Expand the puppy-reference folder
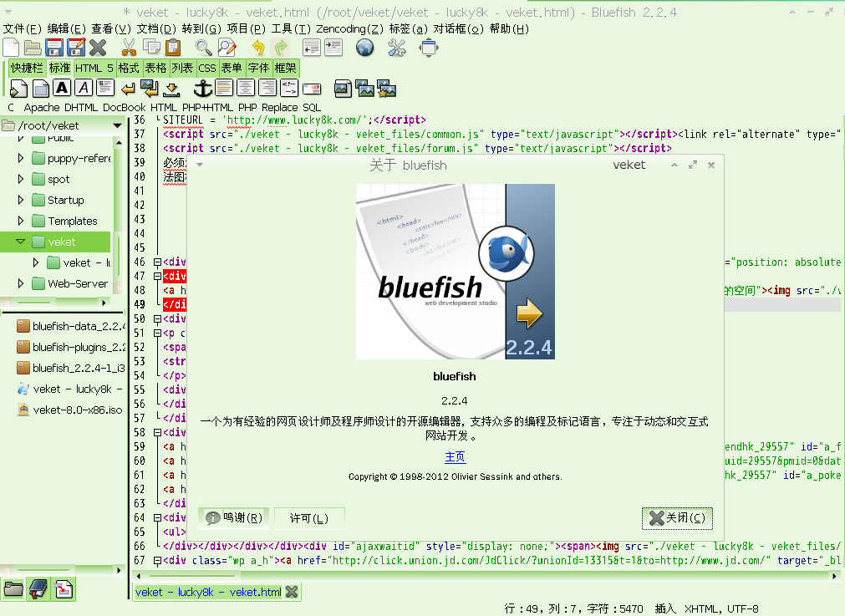 (x=21, y=159)
